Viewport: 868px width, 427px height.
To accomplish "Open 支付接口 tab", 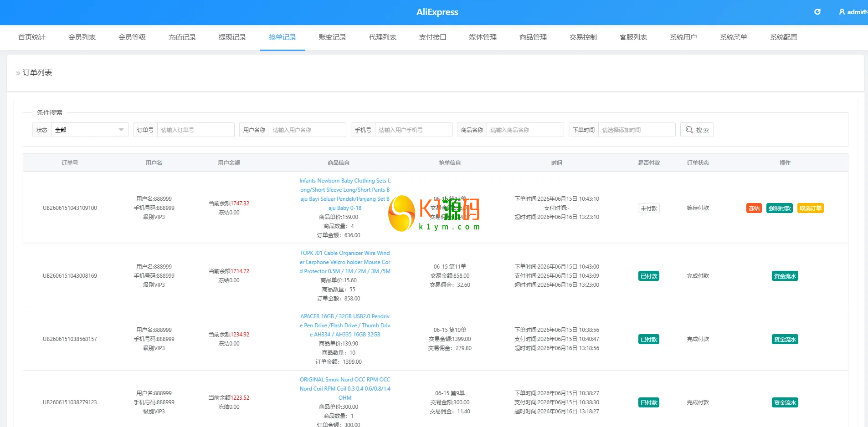I will [x=433, y=37].
